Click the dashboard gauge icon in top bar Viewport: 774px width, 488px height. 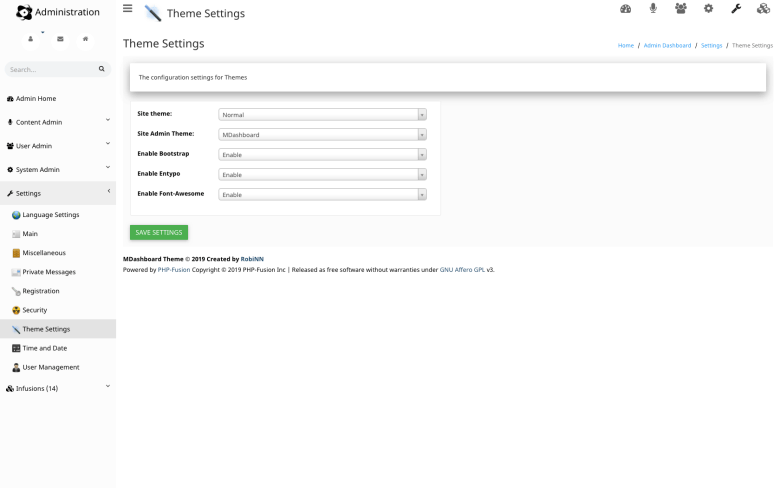pyautogui.click(x=626, y=10)
